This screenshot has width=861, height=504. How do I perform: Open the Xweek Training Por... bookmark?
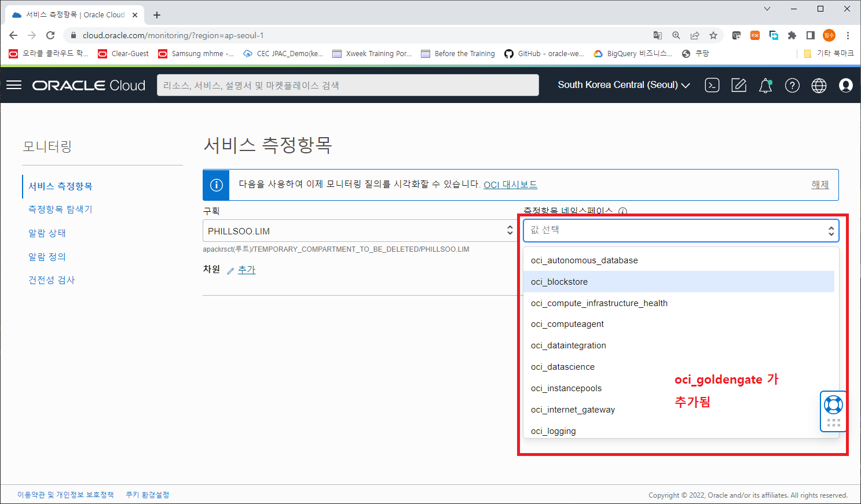(x=372, y=53)
